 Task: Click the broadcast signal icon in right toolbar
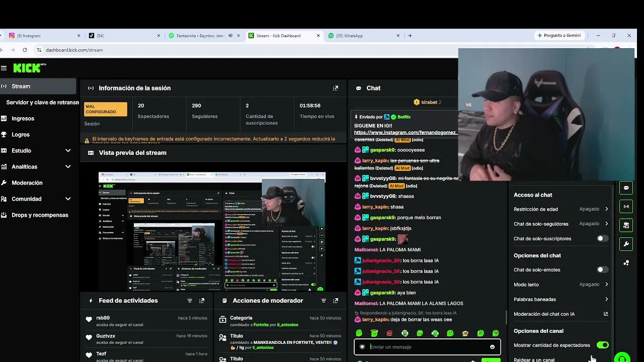[626, 207]
